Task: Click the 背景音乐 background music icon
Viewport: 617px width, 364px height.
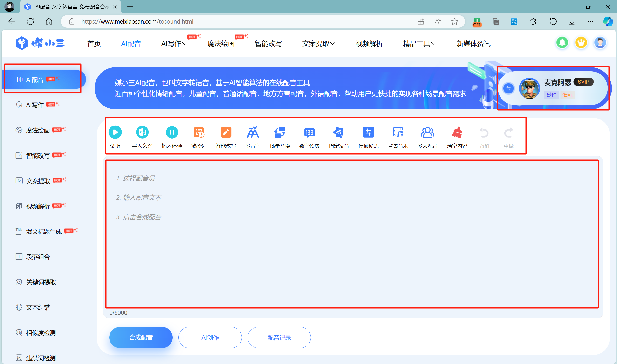Action: click(x=398, y=132)
